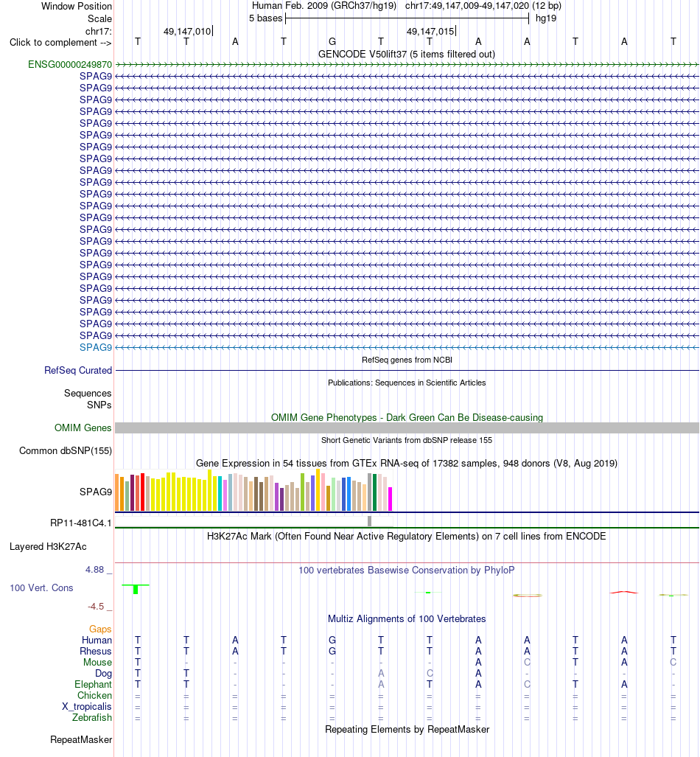Click the SNPs track label
The height and width of the screenshot is (757, 700).
99,405
